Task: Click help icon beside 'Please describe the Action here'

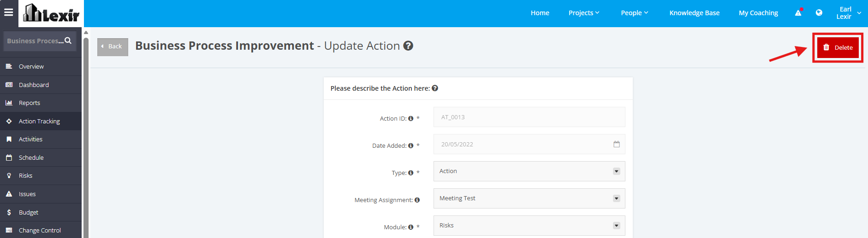Action: point(435,88)
